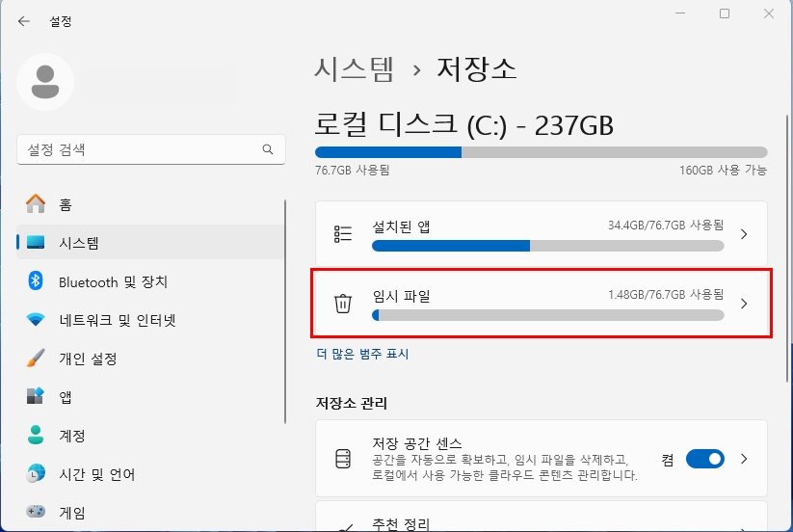Open Bluetooth 및 장치 settings

tap(150, 281)
